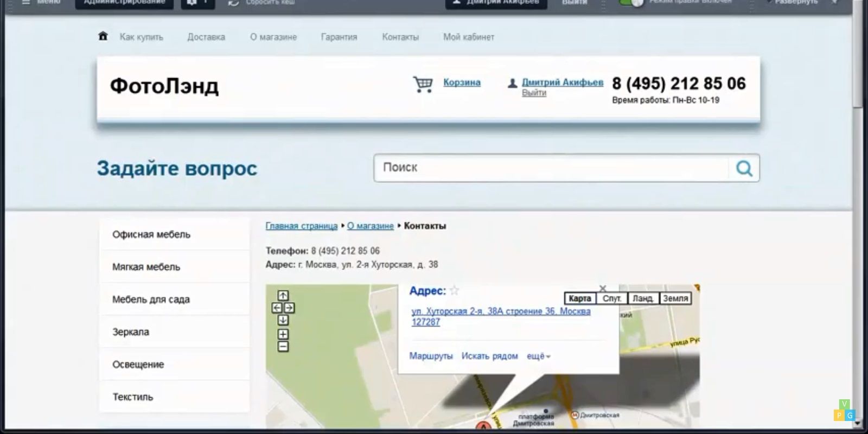The width and height of the screenshot is (868, 434).
Task: Open Контакты top menu item
Action: click(x=400, y=37)
